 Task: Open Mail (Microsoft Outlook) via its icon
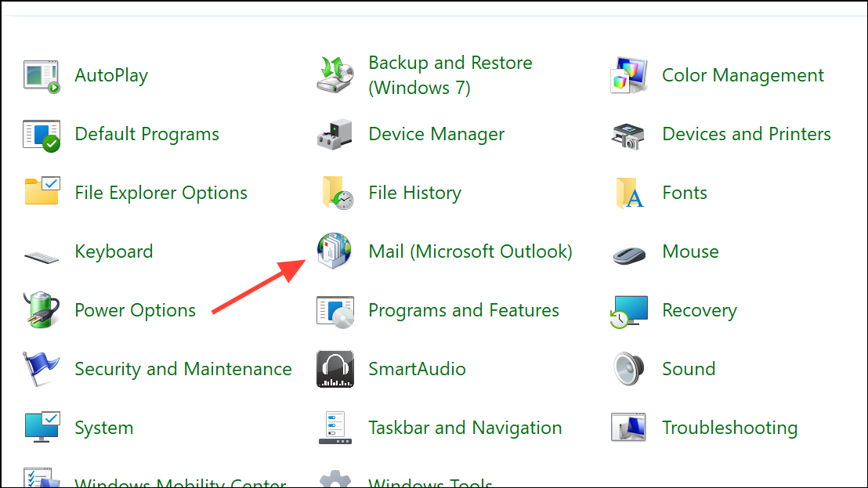coord(335,251)
